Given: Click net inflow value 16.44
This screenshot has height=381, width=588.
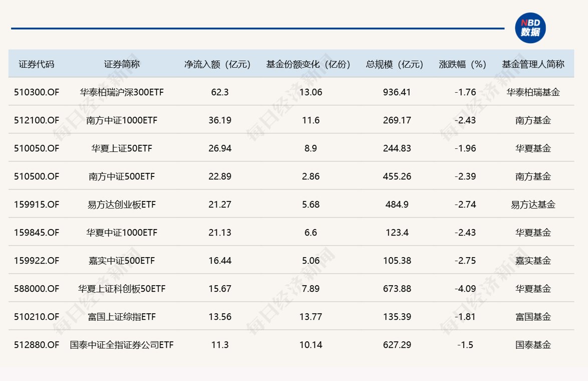Looking at the screenshot, I should (220, 261).
